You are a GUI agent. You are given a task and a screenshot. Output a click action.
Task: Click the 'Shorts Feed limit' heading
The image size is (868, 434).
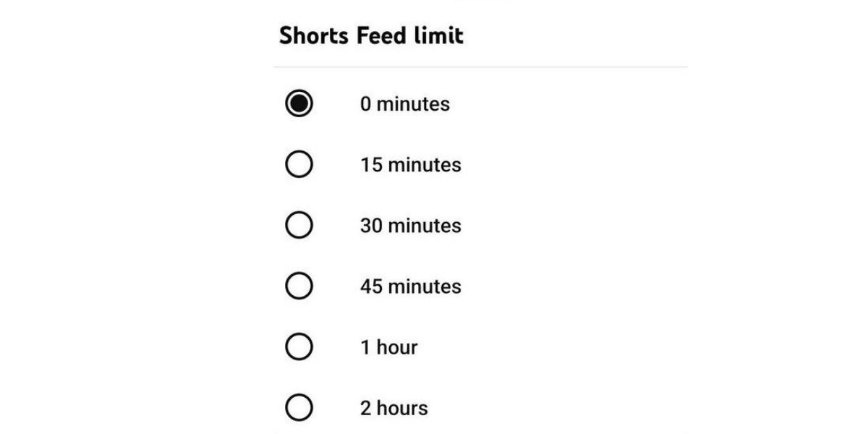pyautogui.click(x=371, y=35)
